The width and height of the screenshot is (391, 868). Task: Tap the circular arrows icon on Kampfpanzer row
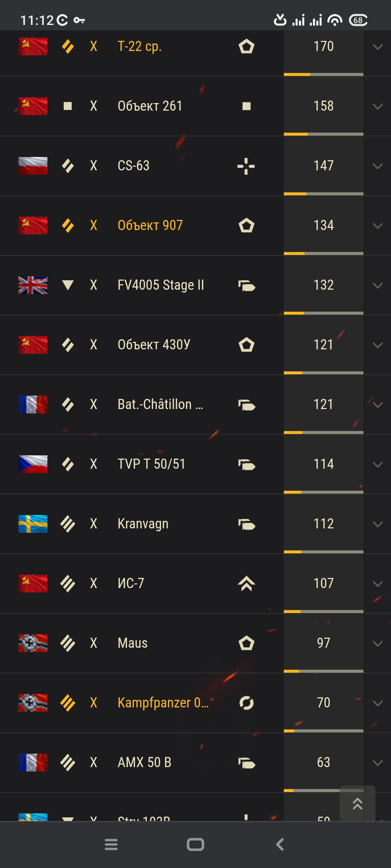[247, 703]
